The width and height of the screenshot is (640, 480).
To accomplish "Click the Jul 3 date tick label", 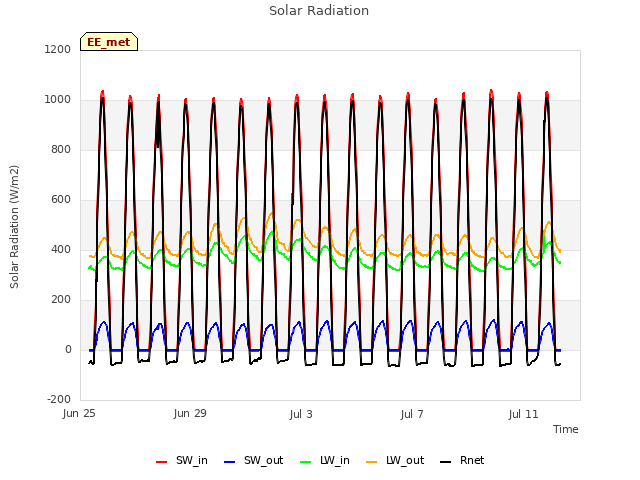I will (301, 414).
